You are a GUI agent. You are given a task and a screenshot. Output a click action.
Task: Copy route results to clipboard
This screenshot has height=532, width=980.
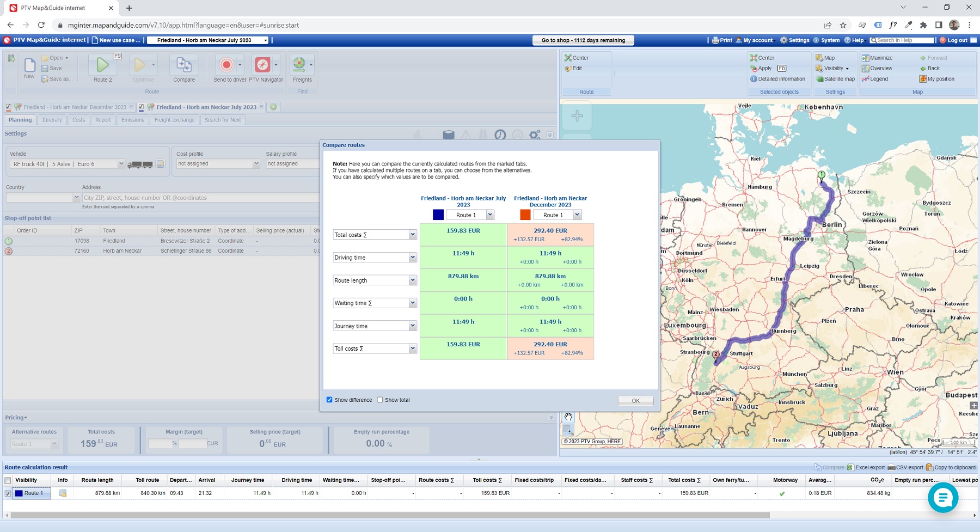click(951, 467)
